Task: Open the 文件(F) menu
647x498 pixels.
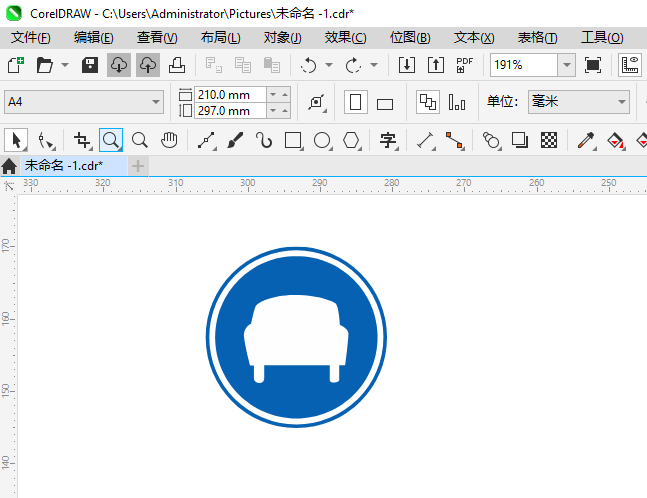Action: [x=31, y=37]
